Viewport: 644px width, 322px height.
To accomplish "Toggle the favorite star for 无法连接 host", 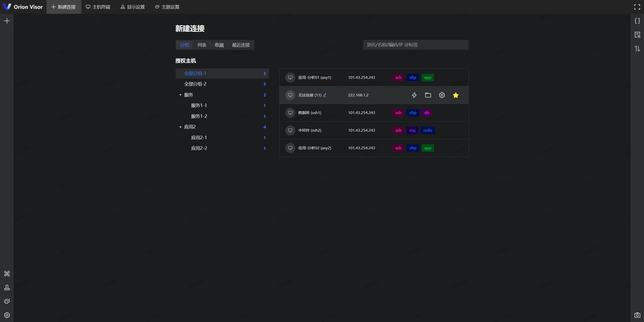I will click(x=456, y=95).
